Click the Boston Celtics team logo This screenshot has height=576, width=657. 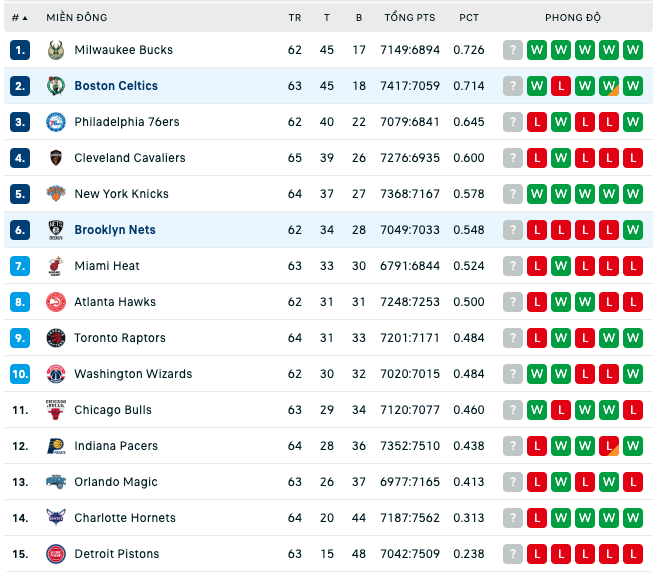[x=56, y=86]
